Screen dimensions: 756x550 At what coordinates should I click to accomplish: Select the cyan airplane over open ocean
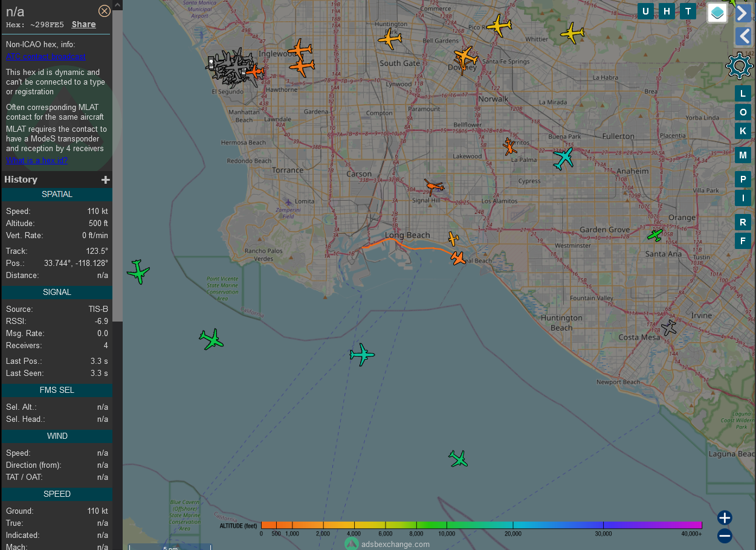pyautogui.click(x=362, y=354)
